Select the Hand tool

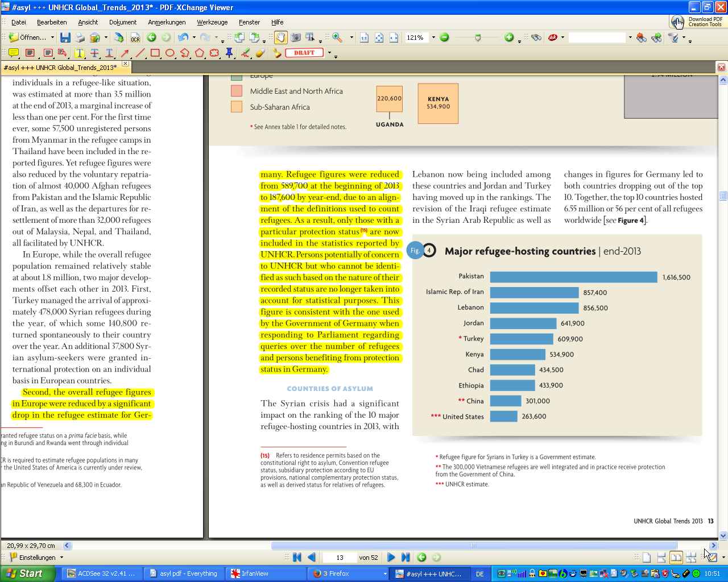click(280, 38)
